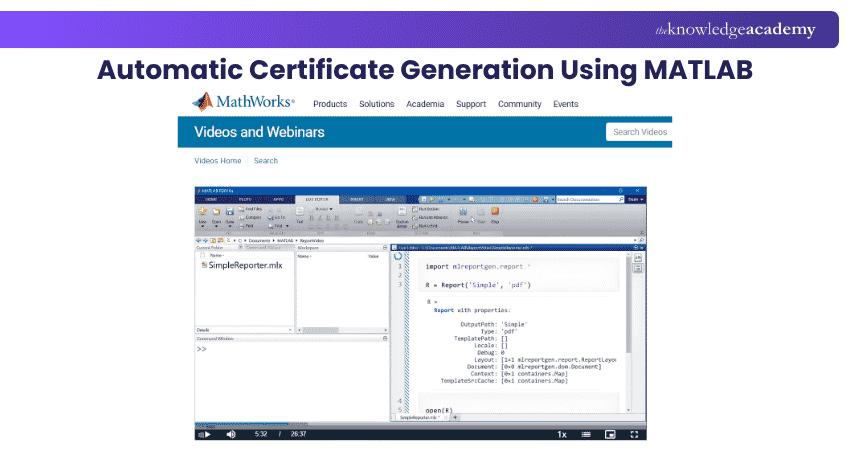Screen dimensions: 850x450
Task: Switch to the Live Editor tab in MATLAB
Action: 317,200
